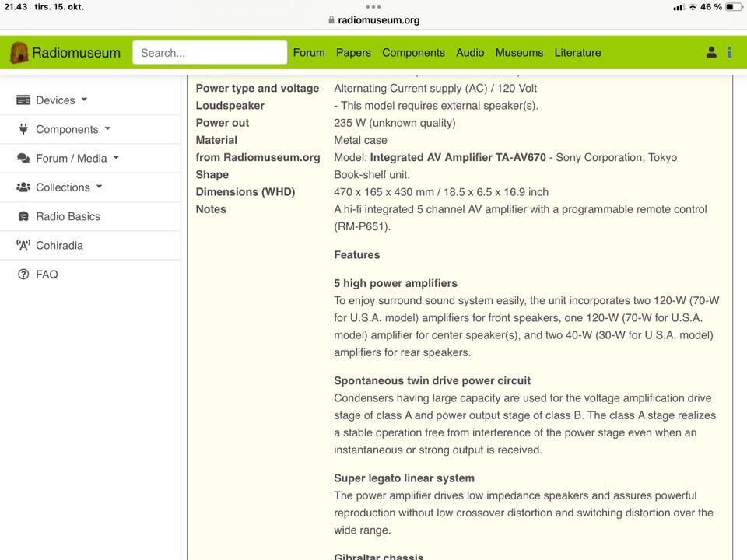
Task: Expand the Devices dropdown arrow
Action: click(84, 100)
